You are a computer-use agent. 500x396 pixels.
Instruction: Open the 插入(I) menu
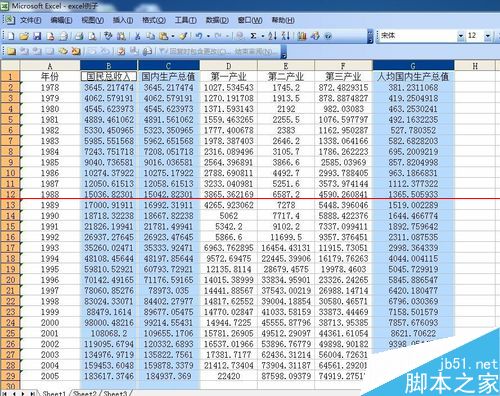[123, 20]
